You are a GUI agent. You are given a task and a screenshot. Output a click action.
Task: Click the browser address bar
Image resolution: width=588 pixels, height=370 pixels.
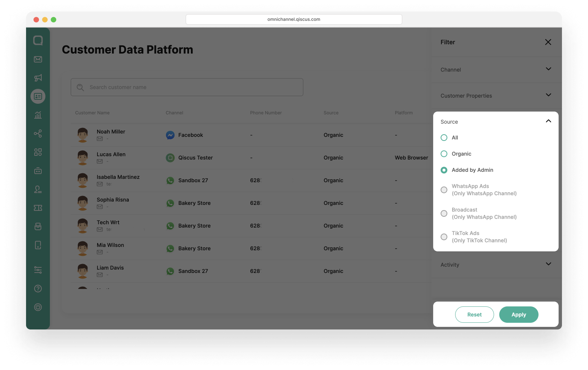294,19
